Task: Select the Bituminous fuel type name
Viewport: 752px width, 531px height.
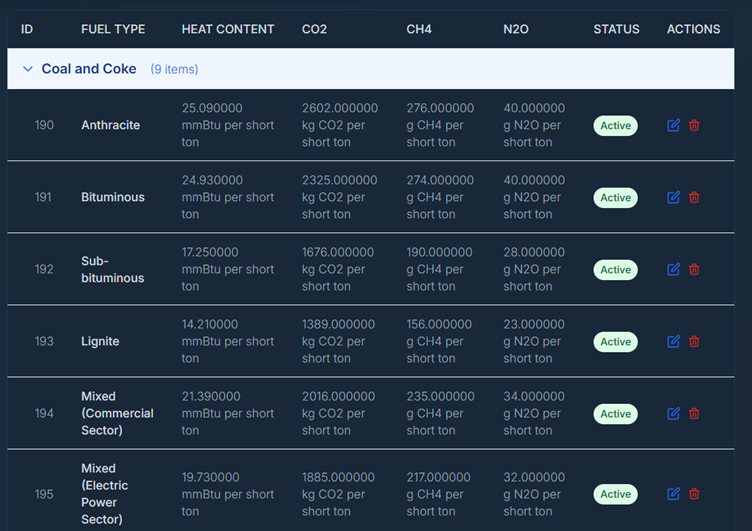Action: pos(113,198)
